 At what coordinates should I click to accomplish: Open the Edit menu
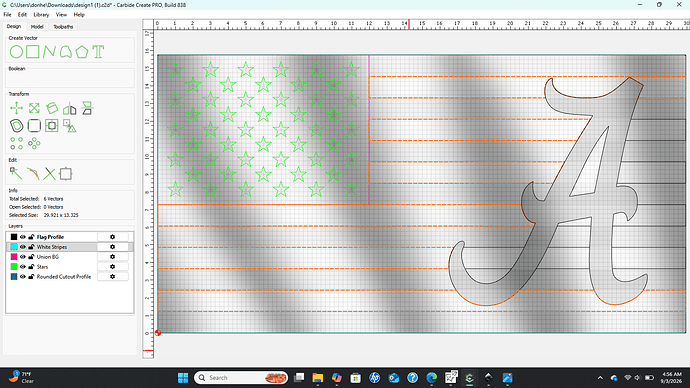click(22, 15)
